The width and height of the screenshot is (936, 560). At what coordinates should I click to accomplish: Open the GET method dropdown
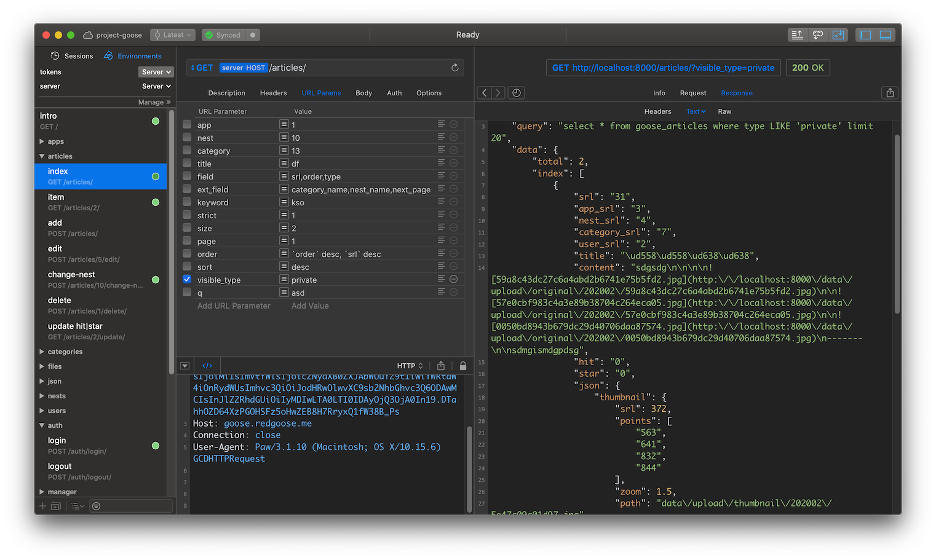click(x=202, y=68)
